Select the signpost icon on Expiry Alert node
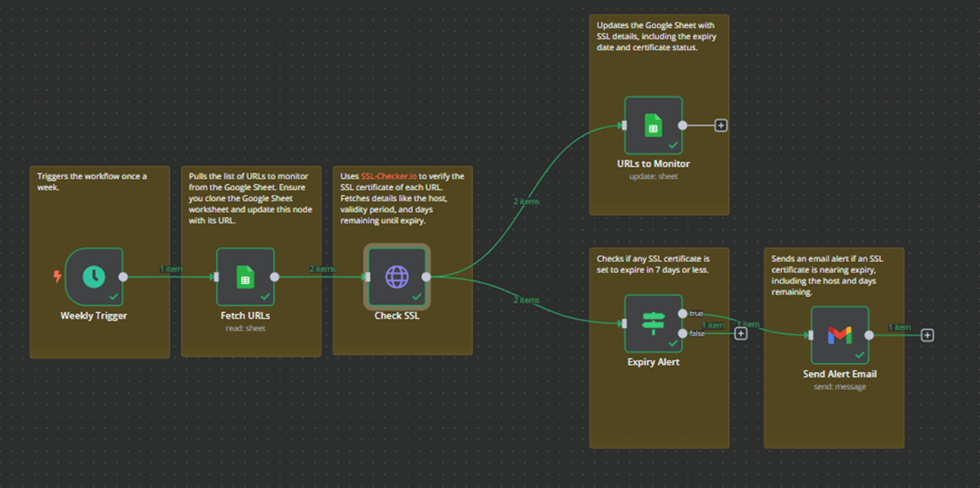This screenshot has width=980, height=488. (x=653, y=324)
